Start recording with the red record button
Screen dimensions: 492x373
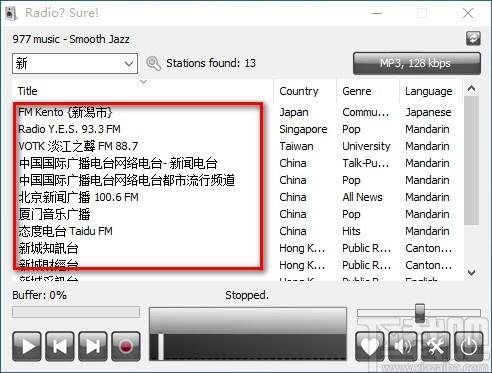pyautogui.click(x=126, y=346)
